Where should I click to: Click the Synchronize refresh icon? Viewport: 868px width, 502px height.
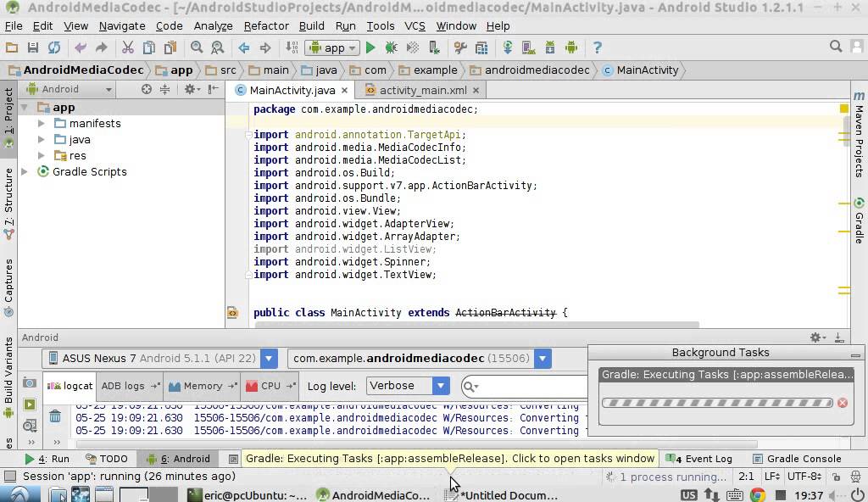coord(53,47)
